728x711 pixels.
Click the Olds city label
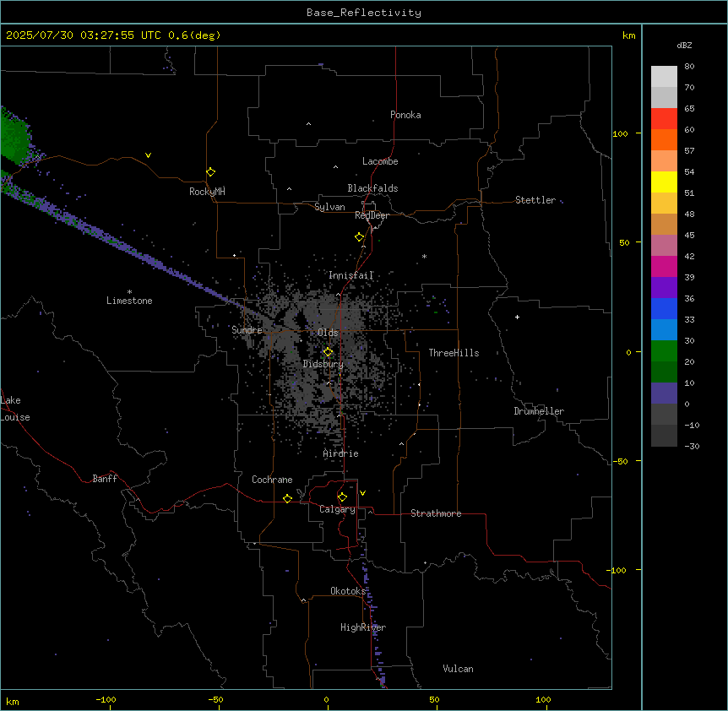328,333
